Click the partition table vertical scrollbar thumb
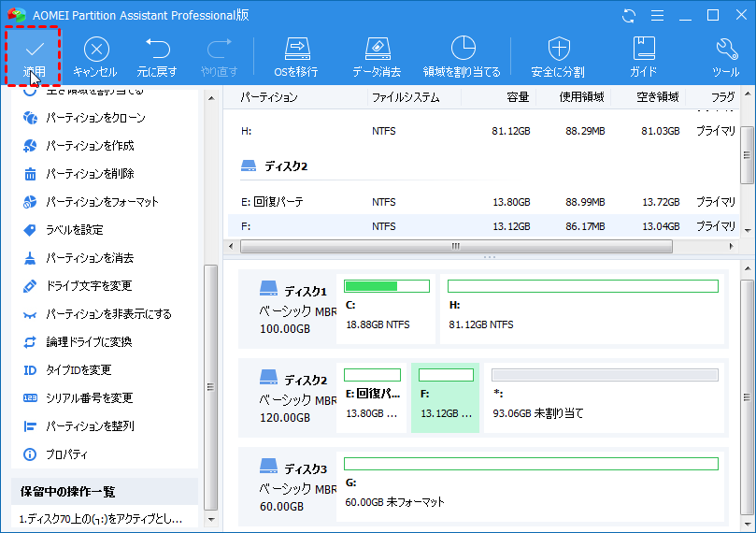Viewport: 756px width, 533px height. (747, 155)
